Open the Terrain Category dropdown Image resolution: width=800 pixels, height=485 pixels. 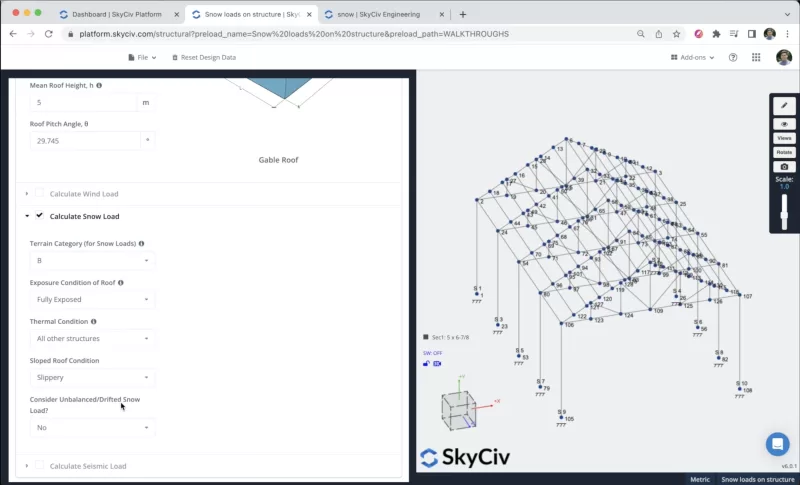tap(92, 261)
